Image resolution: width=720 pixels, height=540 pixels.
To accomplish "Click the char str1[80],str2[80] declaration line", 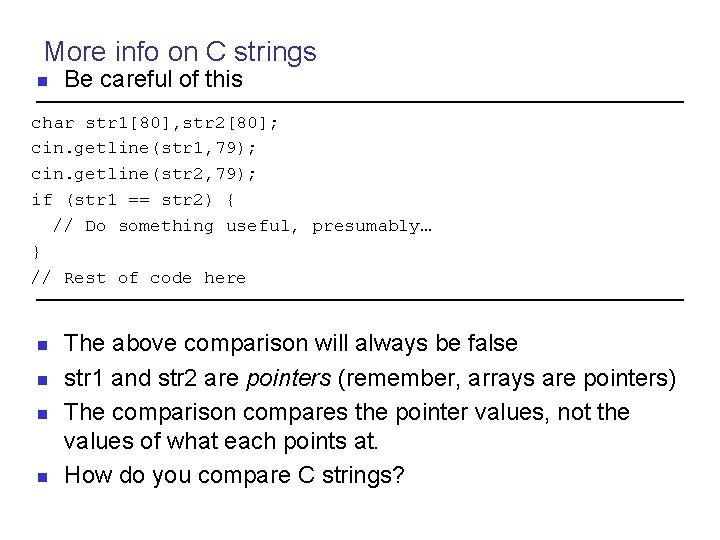I will pos(155,123).
